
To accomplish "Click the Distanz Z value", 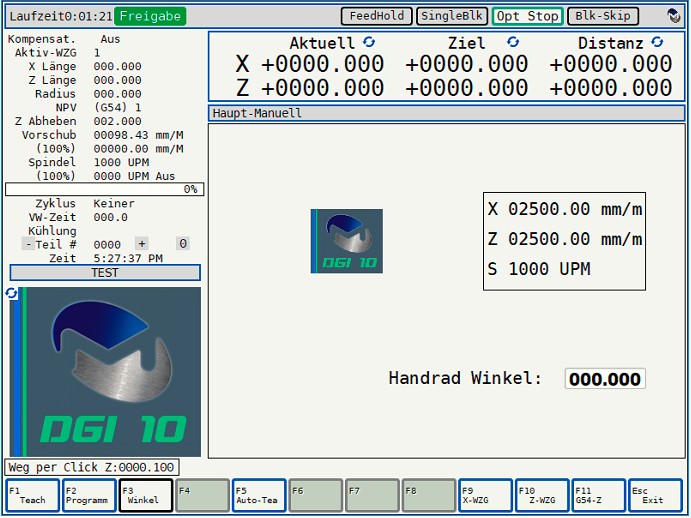I will pos(611,88).
